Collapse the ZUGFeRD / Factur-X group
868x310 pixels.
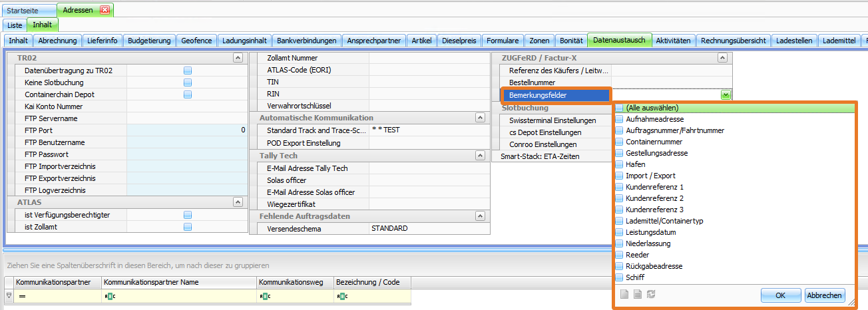[722, 59]
